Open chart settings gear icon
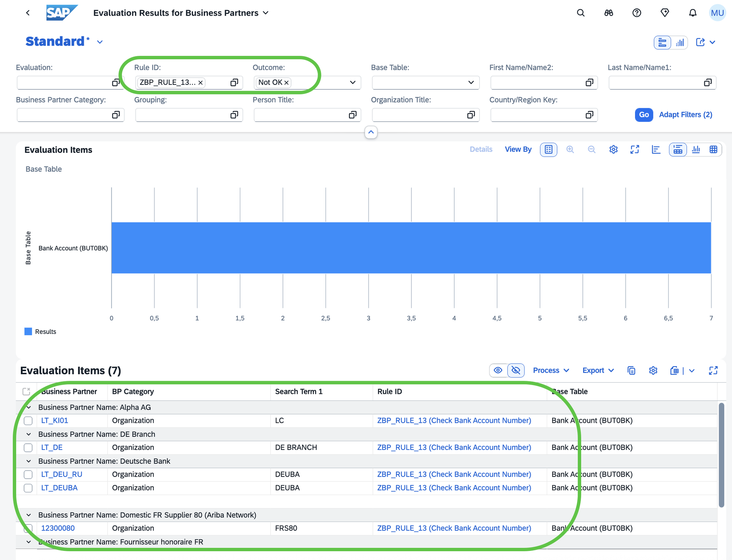732x560 pixels. click(613, 149)
